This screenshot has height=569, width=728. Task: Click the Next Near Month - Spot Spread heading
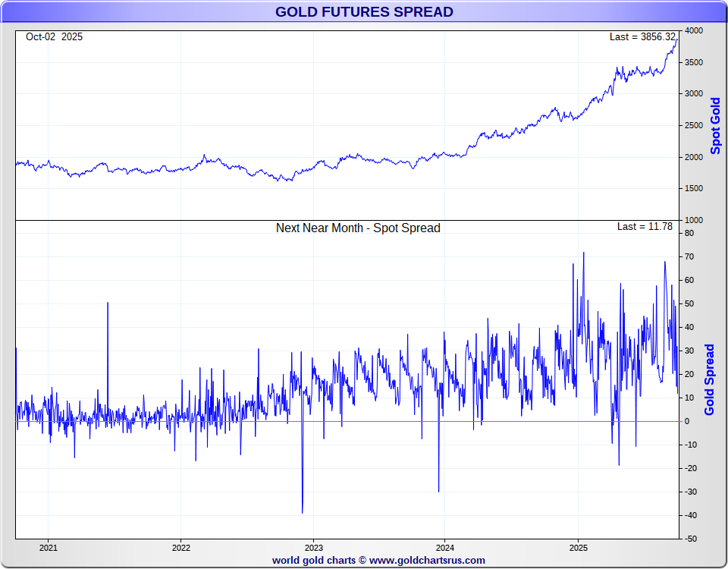pyautogui.click(x=358, y=228)
